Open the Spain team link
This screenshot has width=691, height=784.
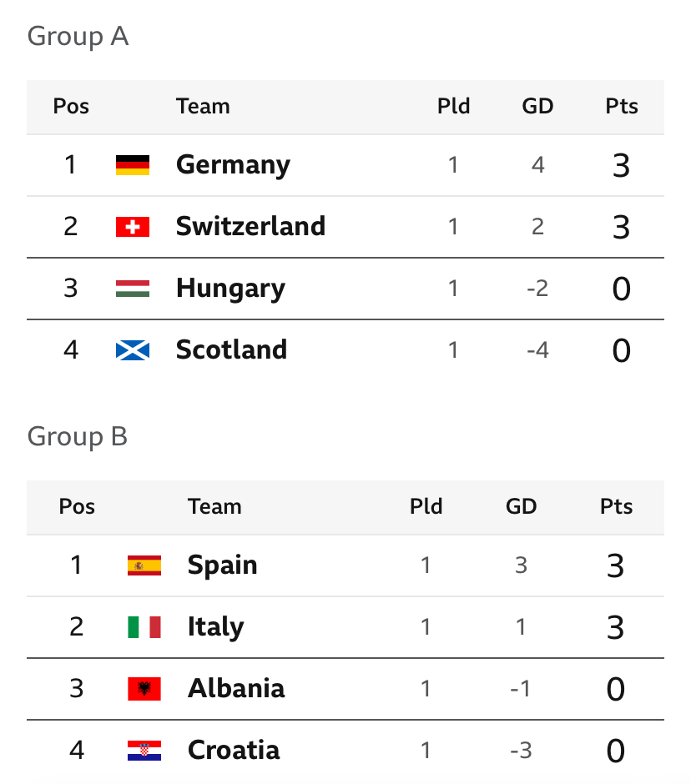pos(223,565)
